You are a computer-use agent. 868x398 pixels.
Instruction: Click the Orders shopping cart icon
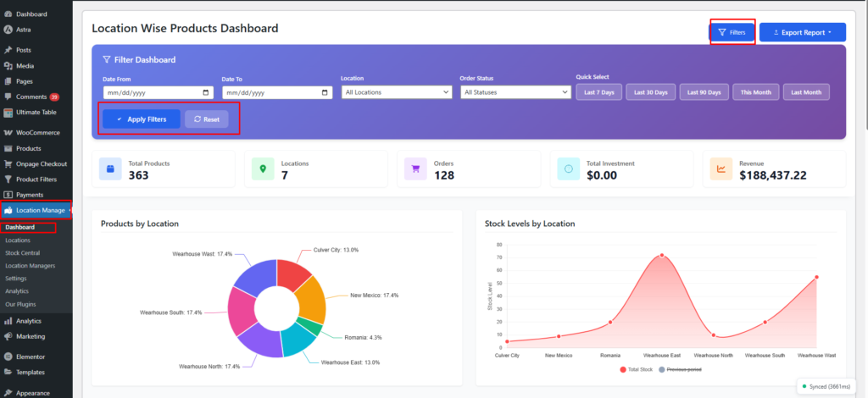pyautogui.click(x=415, y=169)
